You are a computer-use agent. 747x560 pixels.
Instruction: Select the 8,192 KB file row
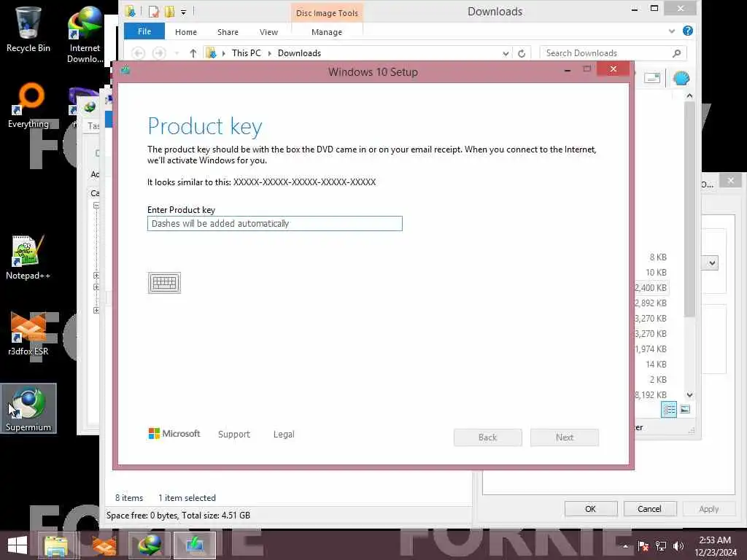(651, 394)
